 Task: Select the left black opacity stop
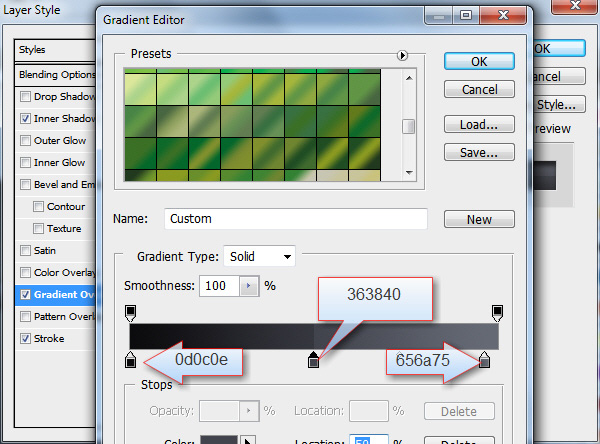click(x=130, y=313)
